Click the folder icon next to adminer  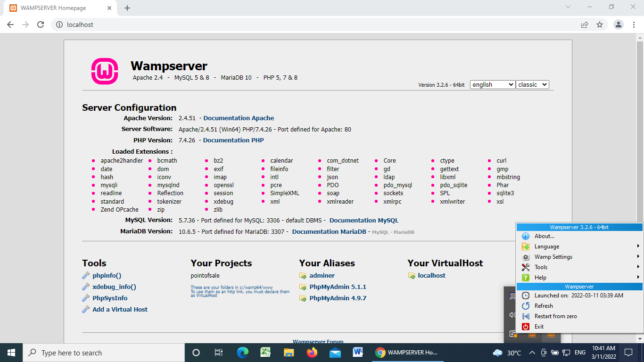pos(303,276)
